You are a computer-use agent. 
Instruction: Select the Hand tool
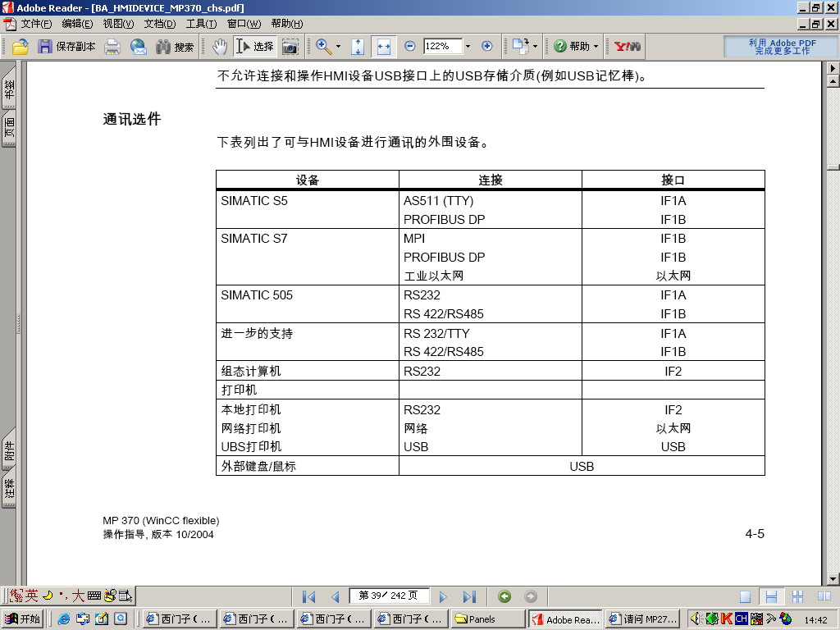click(x=219, y=47)
